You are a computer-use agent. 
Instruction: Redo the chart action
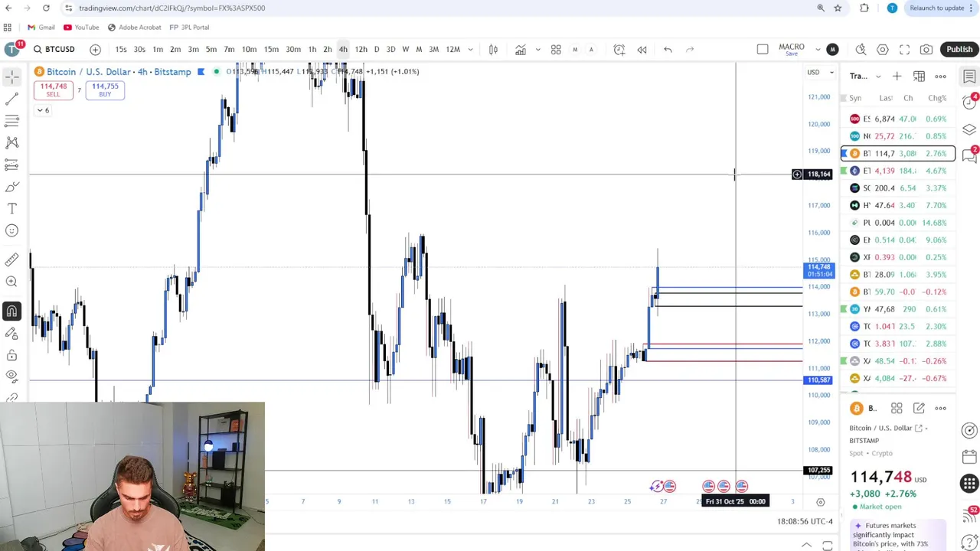click(x=690, y=50)
